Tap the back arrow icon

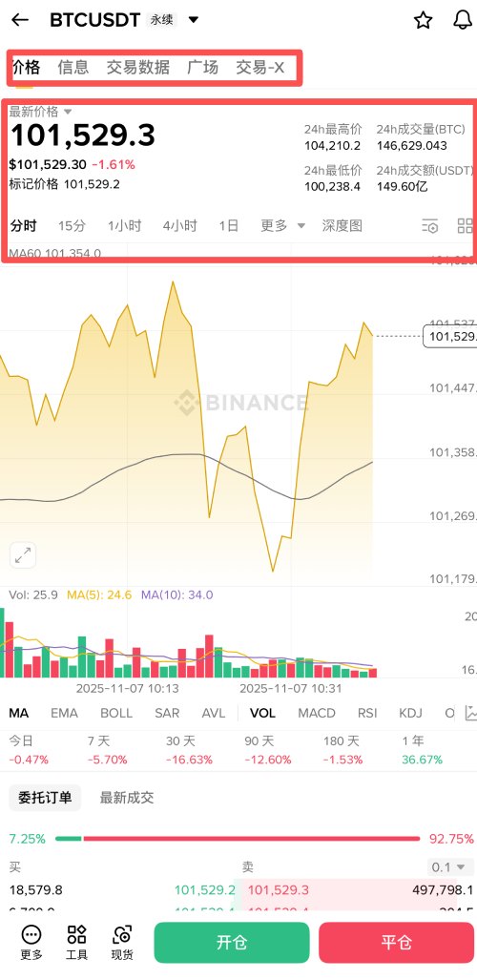pyautogui.click(x=20, y=20)
